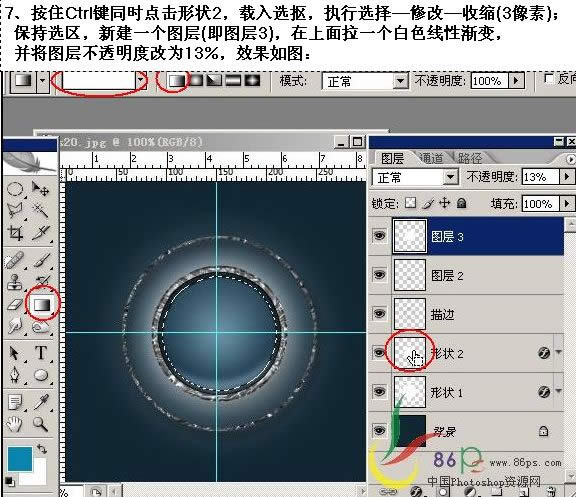Switch to the 通道 tab
Image resolution: width=576 pixels, height=497 pixels.
(432, 158)
